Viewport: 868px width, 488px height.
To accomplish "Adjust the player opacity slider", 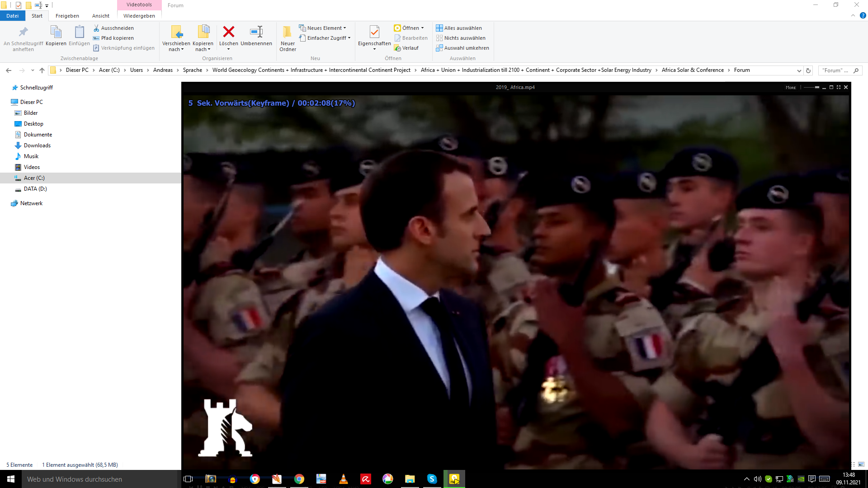I will 811,87.
